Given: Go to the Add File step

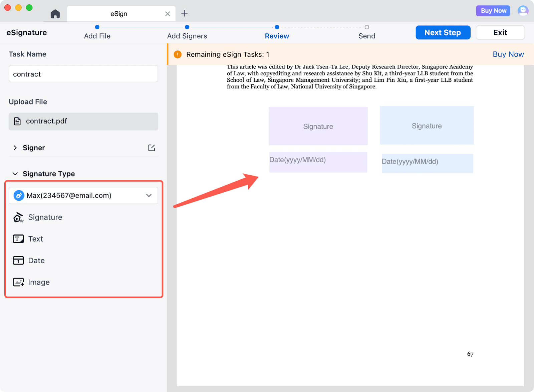Looking at the screenshot, I should (97, 36).
